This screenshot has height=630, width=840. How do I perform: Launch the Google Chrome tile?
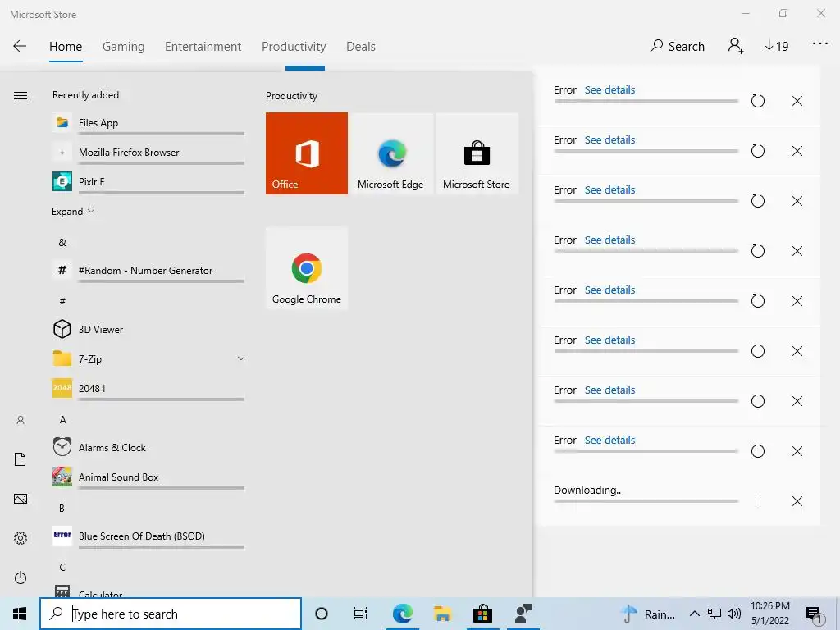(x=307, y=268)
